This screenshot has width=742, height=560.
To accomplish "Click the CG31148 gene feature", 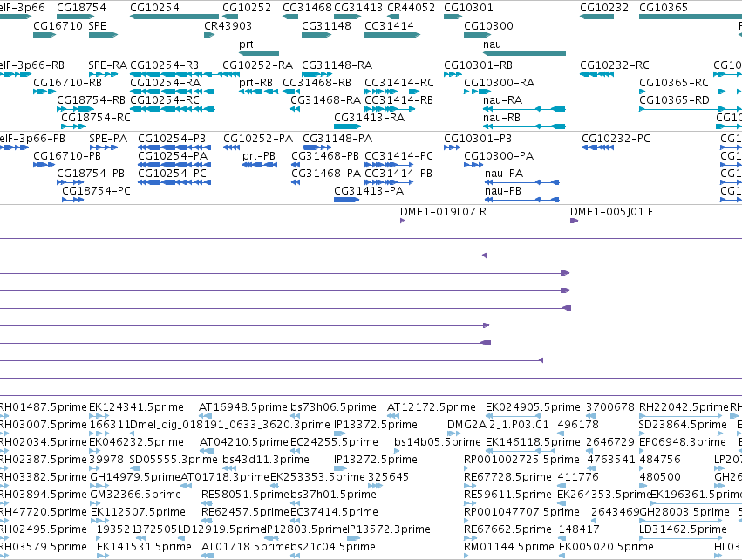I will (317, 35).
